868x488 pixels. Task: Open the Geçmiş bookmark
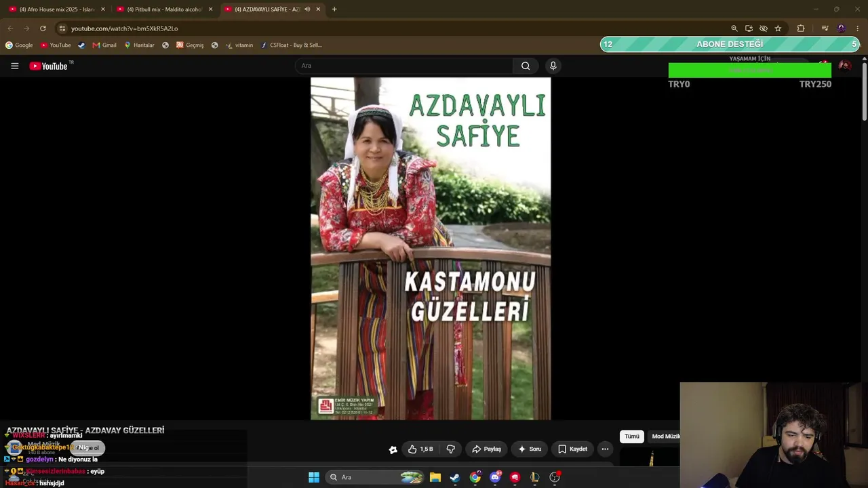point(190,45)
